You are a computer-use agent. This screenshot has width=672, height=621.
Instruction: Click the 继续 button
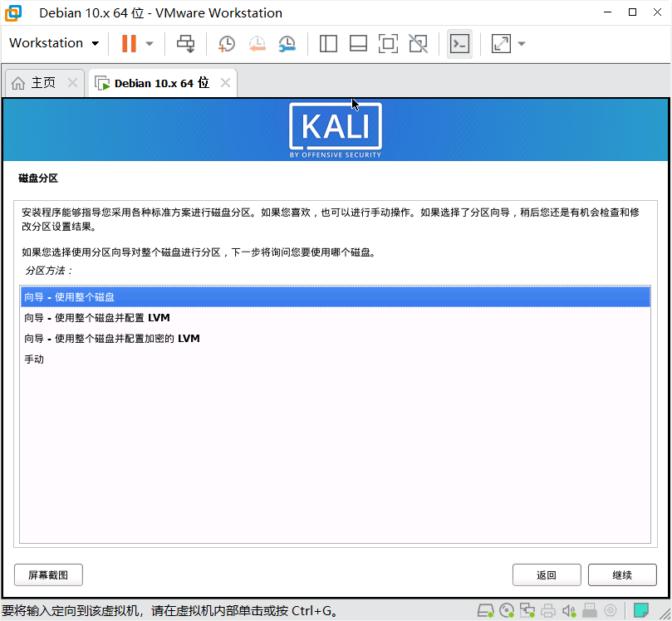coord(622,575)
